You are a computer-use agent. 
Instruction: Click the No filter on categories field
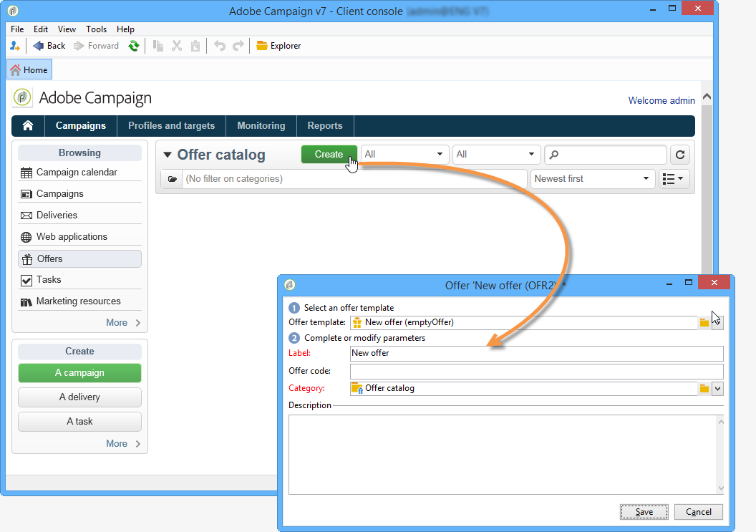(354, 179)
